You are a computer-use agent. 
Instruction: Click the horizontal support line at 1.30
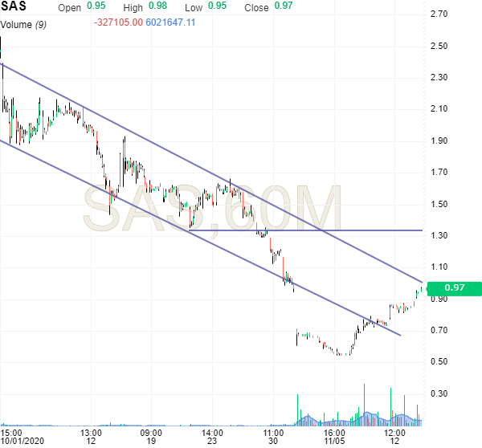(361, 230)
